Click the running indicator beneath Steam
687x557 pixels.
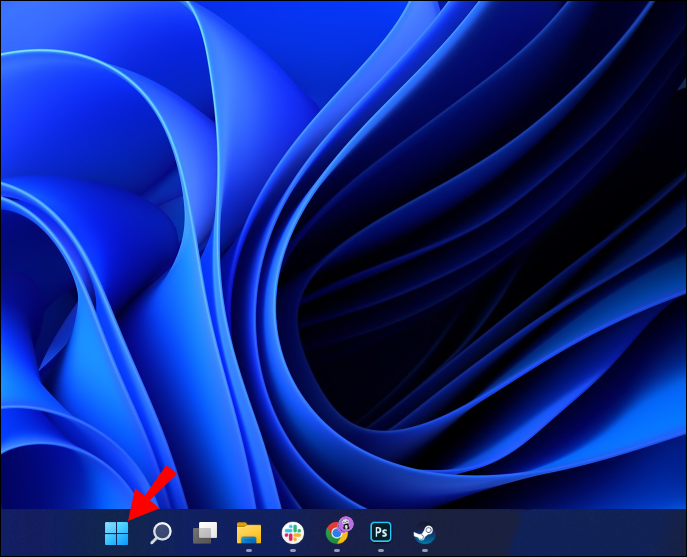425,550
